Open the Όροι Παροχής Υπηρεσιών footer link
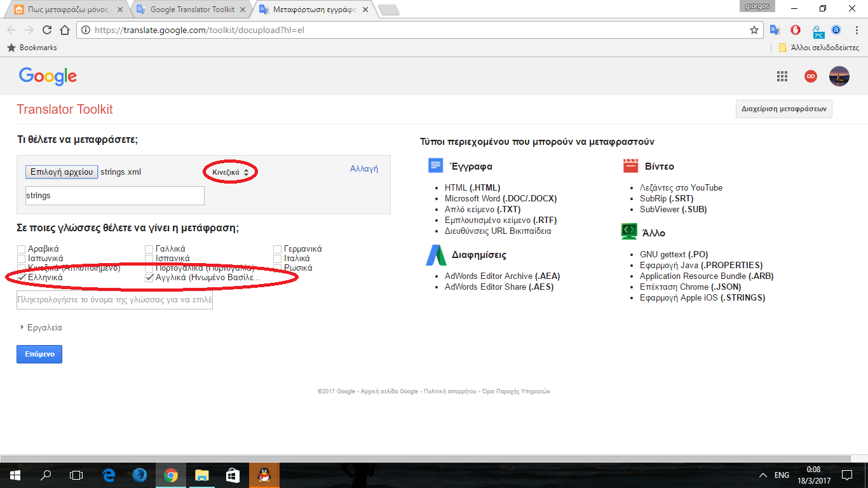Screen dimensions: 868x488 [516, 391]
